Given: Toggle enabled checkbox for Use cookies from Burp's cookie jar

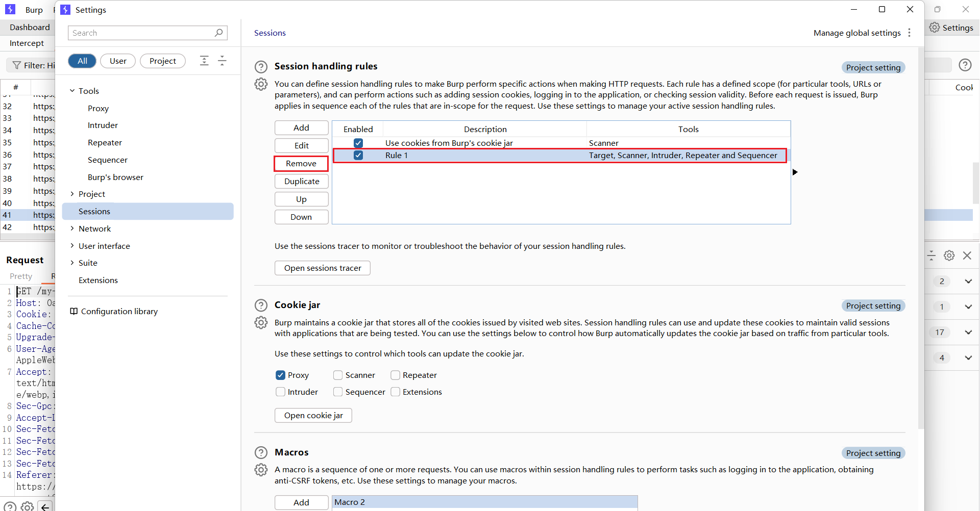Looking at the screenshot, I should 358,143.
